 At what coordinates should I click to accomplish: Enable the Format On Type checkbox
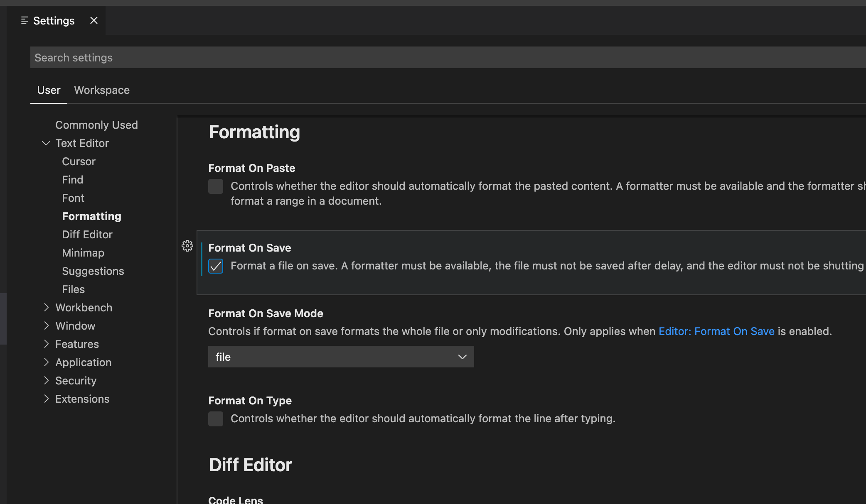[x=216, y=419]
